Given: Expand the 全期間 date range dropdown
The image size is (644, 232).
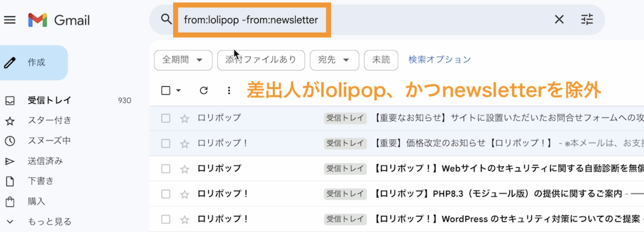Looking at the screenshot, I should (183, 60).
